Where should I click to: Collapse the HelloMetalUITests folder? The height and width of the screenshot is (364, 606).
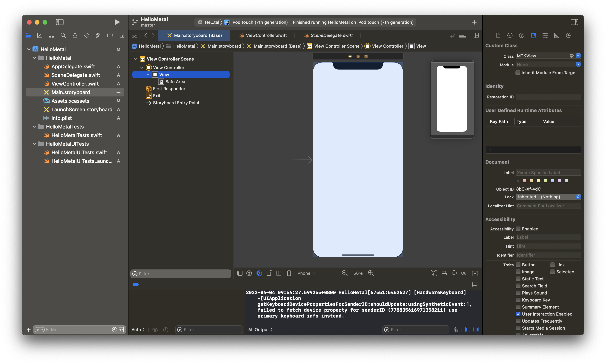[34, 144]
